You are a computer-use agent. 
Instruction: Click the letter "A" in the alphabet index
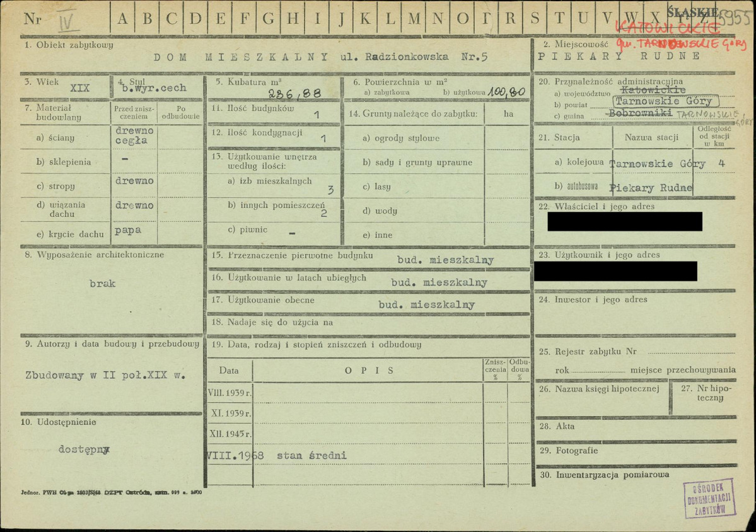(122, 18)
